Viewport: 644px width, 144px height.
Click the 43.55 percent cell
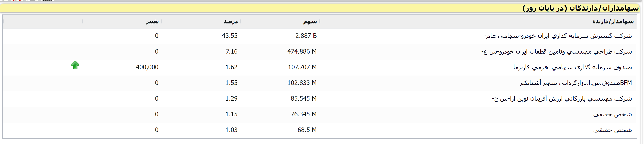tap(229, 36)
